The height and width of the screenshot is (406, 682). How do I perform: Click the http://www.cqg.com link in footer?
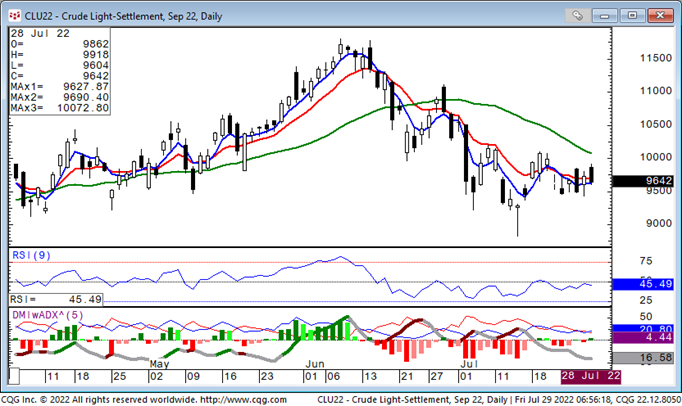(244, 399)
